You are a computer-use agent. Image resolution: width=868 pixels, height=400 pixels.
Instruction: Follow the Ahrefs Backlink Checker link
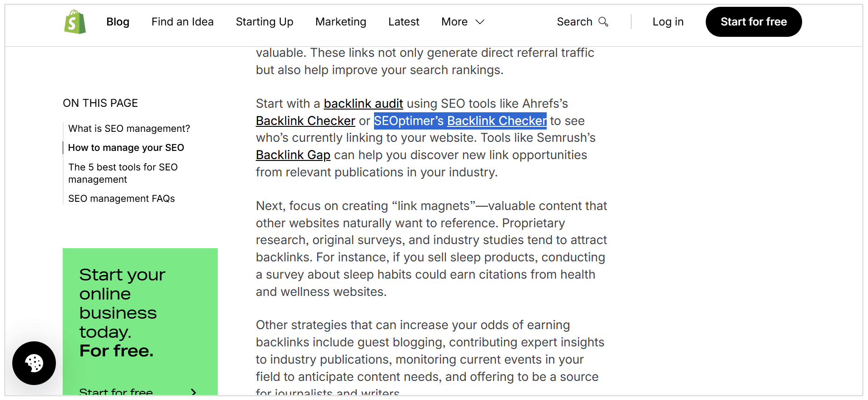tap(305, 120)
